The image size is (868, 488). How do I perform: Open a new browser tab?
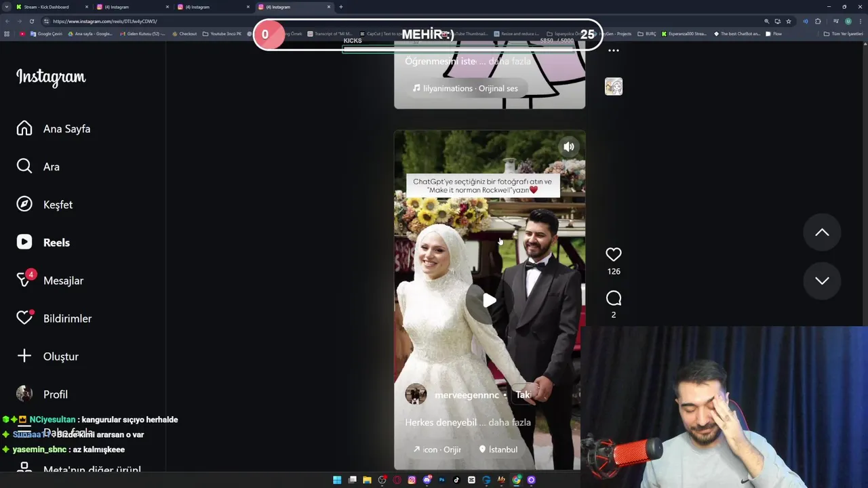(x=340, y=7)
